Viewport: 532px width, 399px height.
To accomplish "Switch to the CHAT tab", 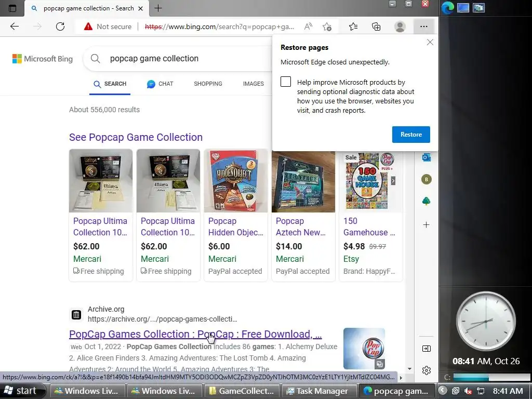I will [x=160, y=84].
